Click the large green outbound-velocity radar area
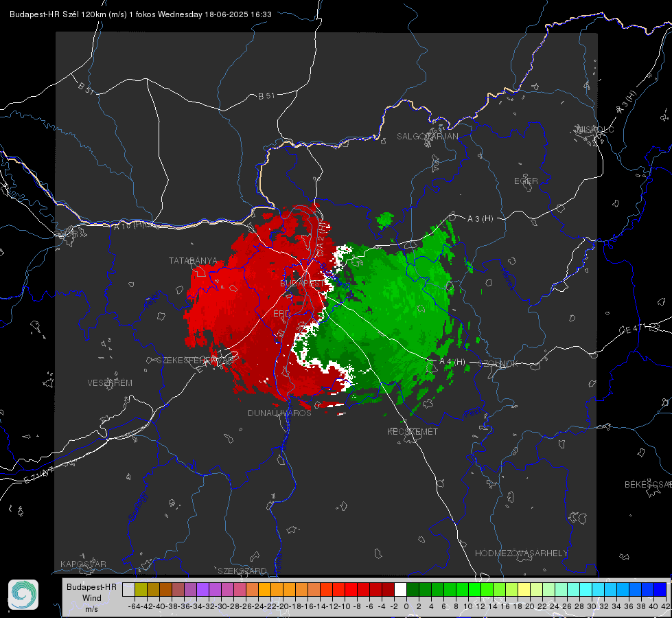The width and height of the screenshot is (672, 618). coord(390,317)
